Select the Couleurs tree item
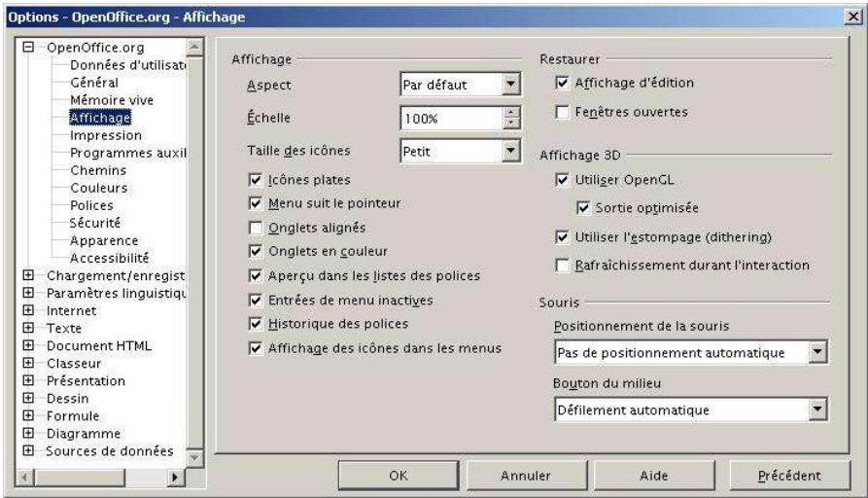 (x=98, y=188)
